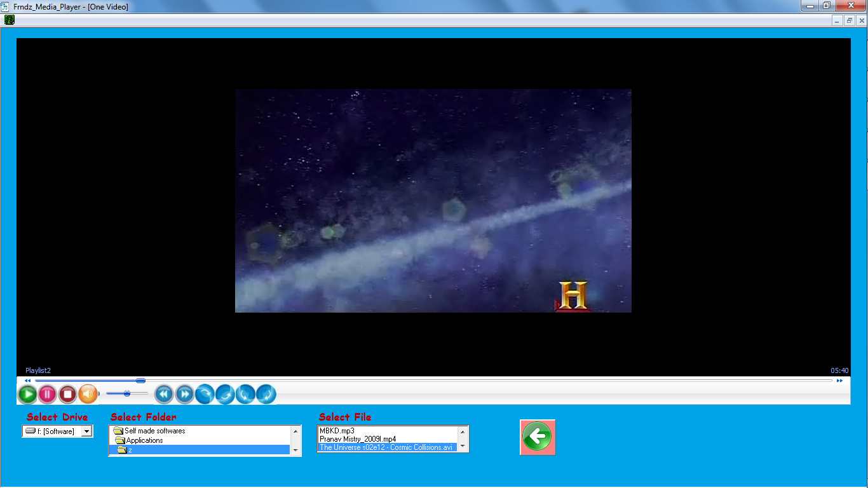
Task: Click the 'Playlist2' label
Action: 38,370
